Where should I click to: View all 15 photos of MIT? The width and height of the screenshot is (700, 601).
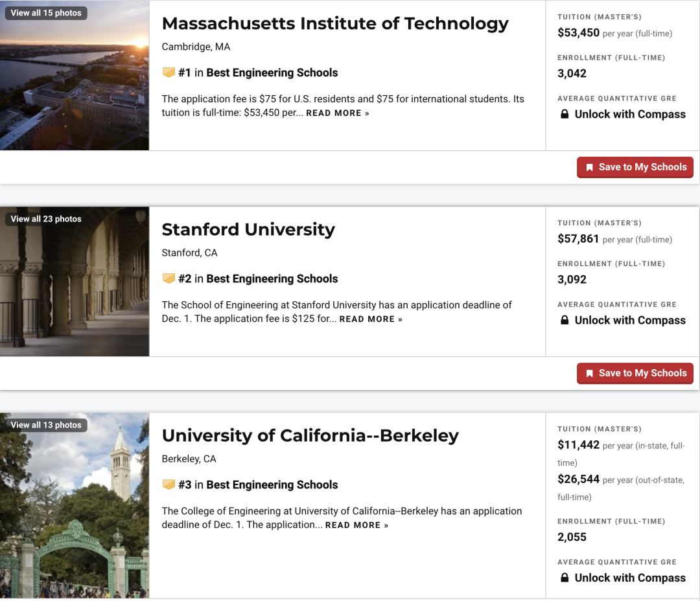click(x=46, y=13)
